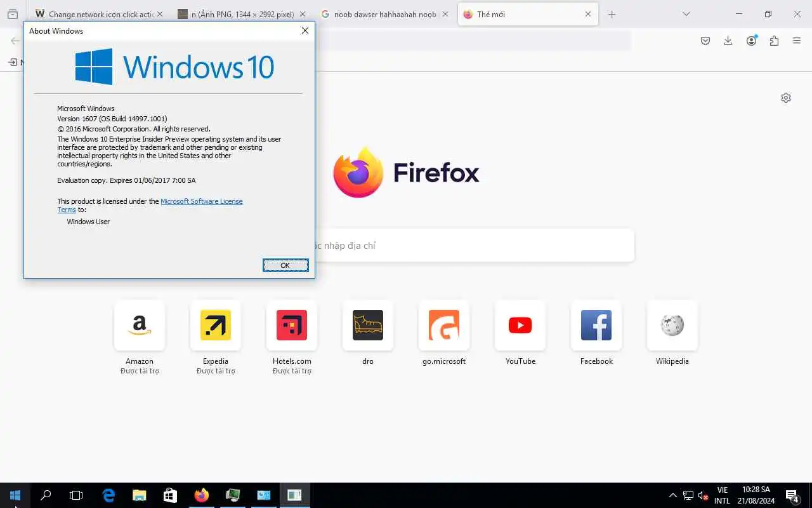Open the Amazon shortcut tile
The height and width of the screenshot is (508, 812).
coord(140,325)
